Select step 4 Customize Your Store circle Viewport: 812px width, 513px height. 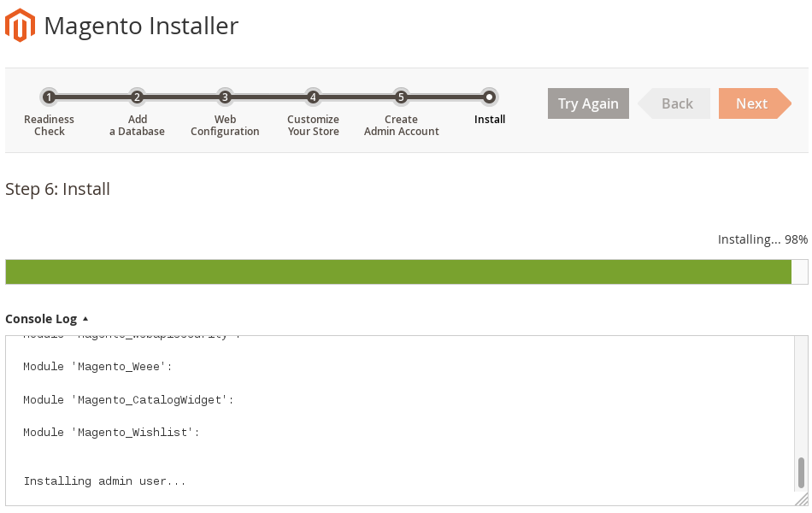tap(313, 97)
